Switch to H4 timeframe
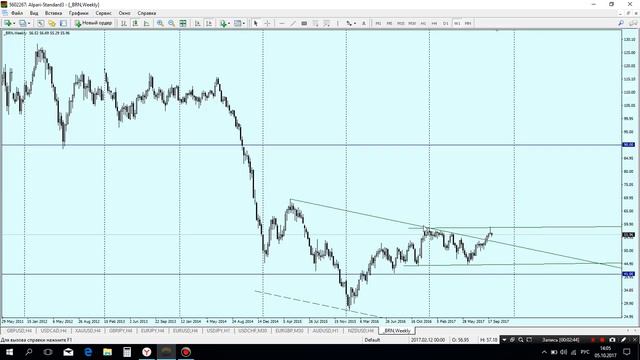 click(x=434, y=24)
